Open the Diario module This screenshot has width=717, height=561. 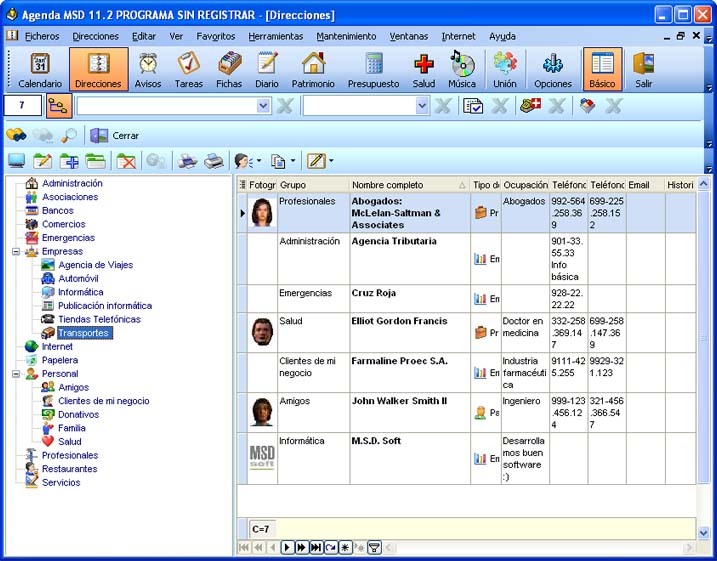[267, 69]
